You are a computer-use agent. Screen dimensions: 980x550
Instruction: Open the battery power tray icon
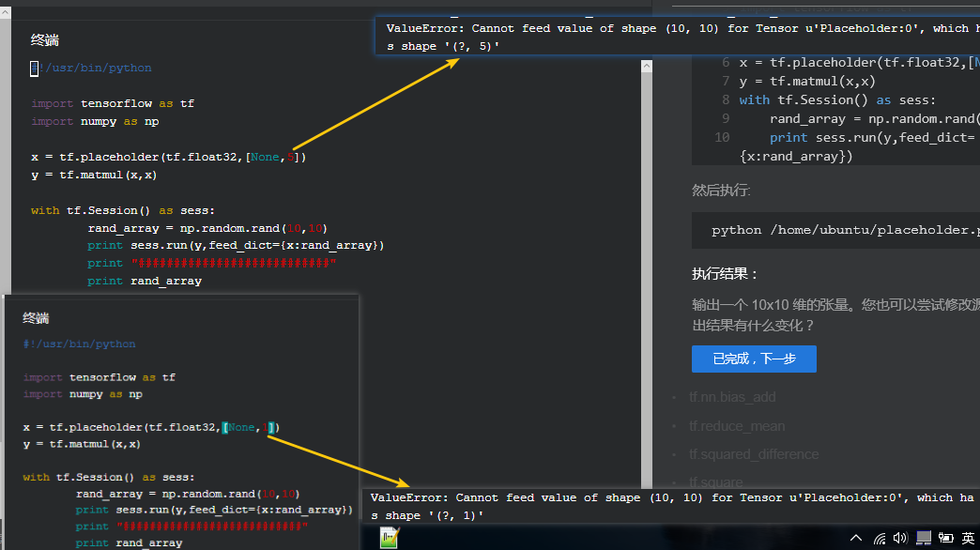click(x=945, y=538)
